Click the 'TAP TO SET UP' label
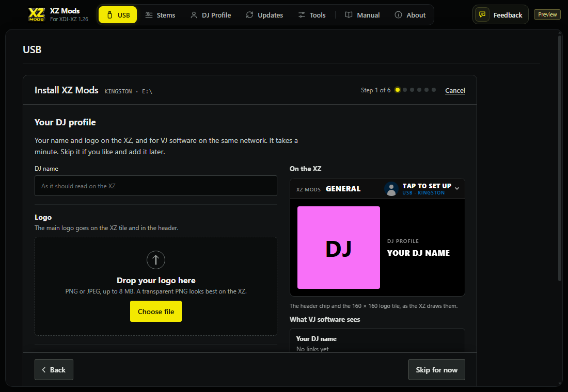The height and width of the screenshot is (392, 568). (x=427, y=186)
